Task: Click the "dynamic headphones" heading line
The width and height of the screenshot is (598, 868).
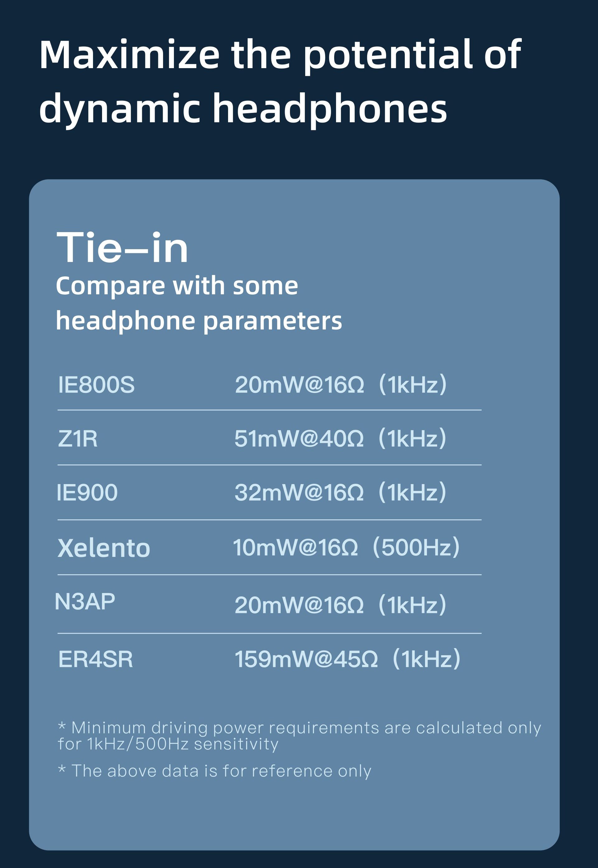Action: click(243, 109)
